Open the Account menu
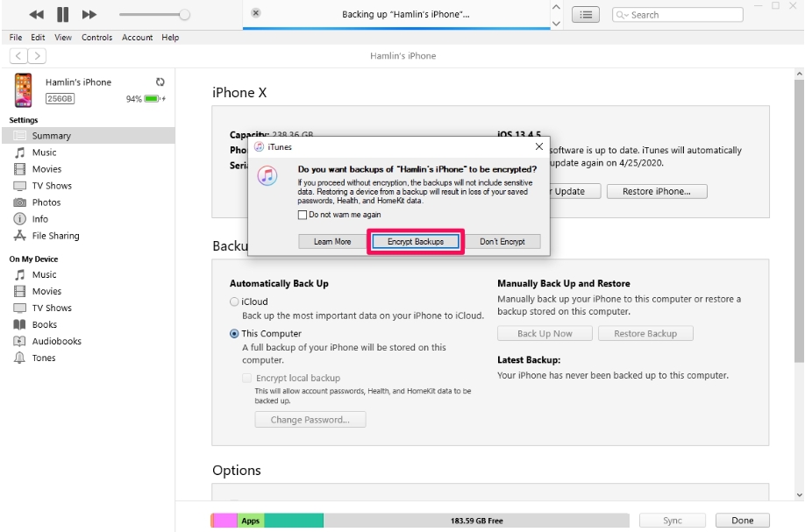Viewport: 805px width, 532px height. 137,38
